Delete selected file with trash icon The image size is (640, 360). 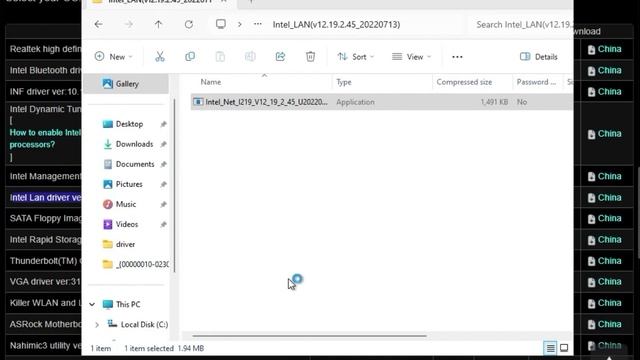311,57
